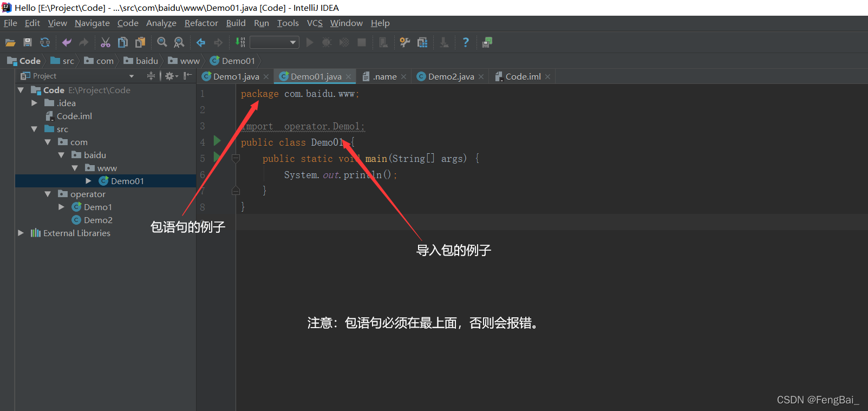Viewport: 868px width, 411px height.
Task: Click the Copy icon in toolbar
Action: (123, 42)
